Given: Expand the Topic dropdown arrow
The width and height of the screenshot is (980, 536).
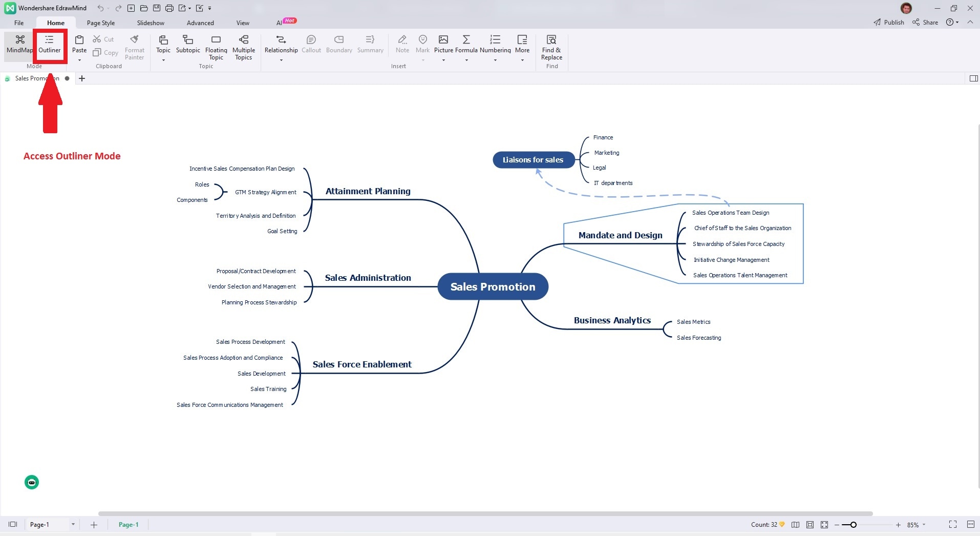Looking at the screenshot, I should point(163,60).
